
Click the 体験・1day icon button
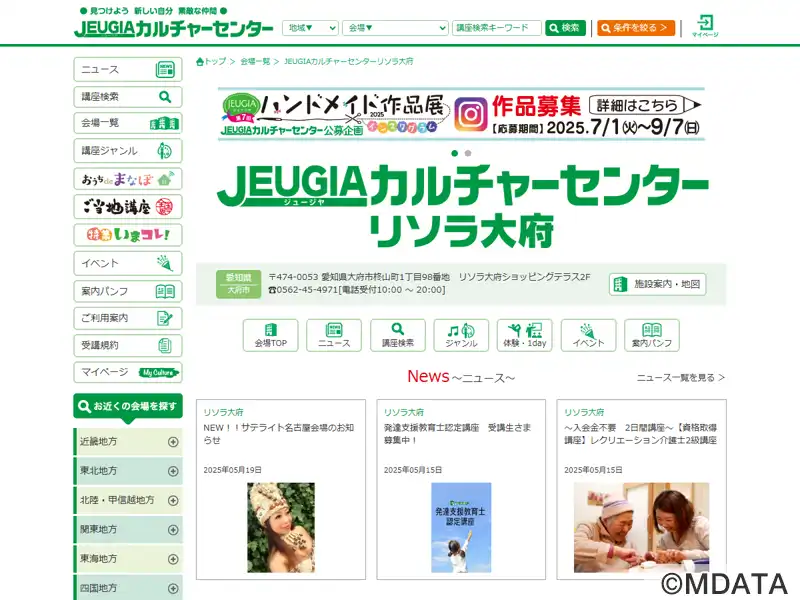click(x=524, y=335)
